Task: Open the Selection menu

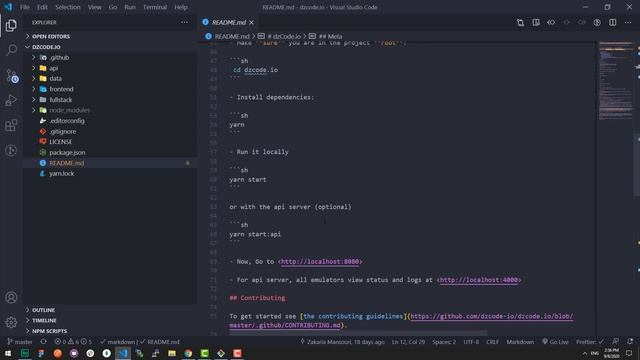Action: [68, 7]
